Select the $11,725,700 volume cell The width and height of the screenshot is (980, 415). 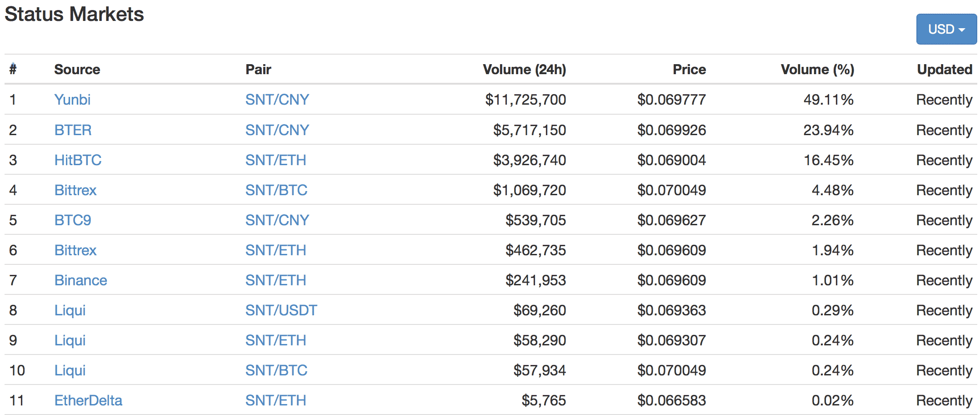525,99
